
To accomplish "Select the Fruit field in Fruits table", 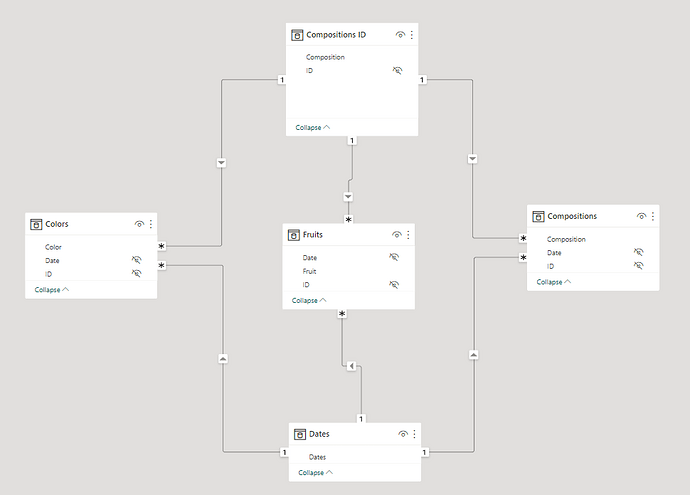I will pos(311,271).
